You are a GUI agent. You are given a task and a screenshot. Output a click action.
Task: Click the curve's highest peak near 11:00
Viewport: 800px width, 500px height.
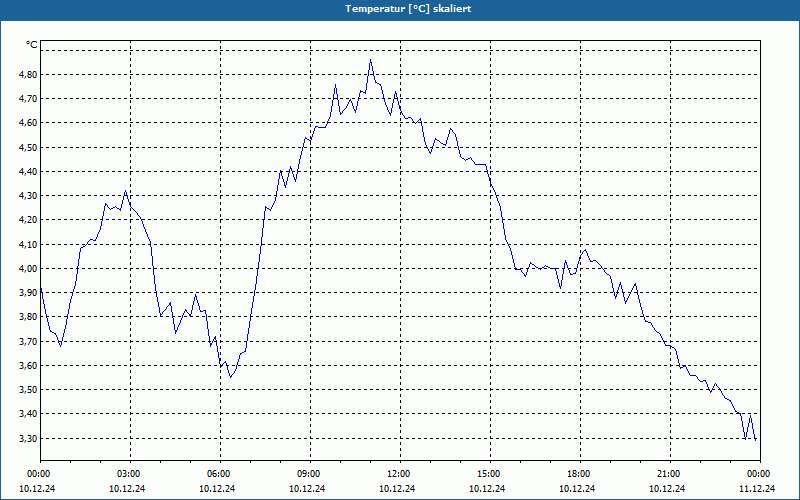pyautogui.click(x=370, y=60)
